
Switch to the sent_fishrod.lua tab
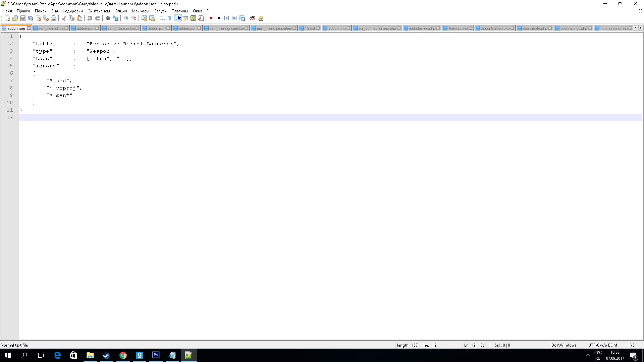51,28
